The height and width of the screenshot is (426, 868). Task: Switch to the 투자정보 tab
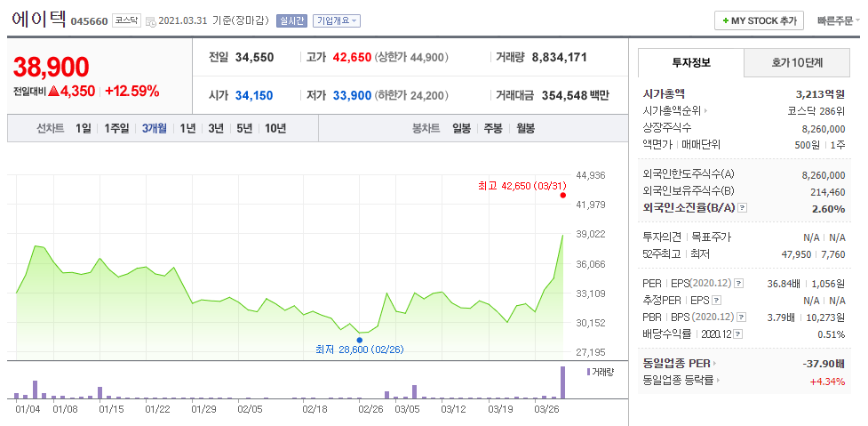[691, 62]
